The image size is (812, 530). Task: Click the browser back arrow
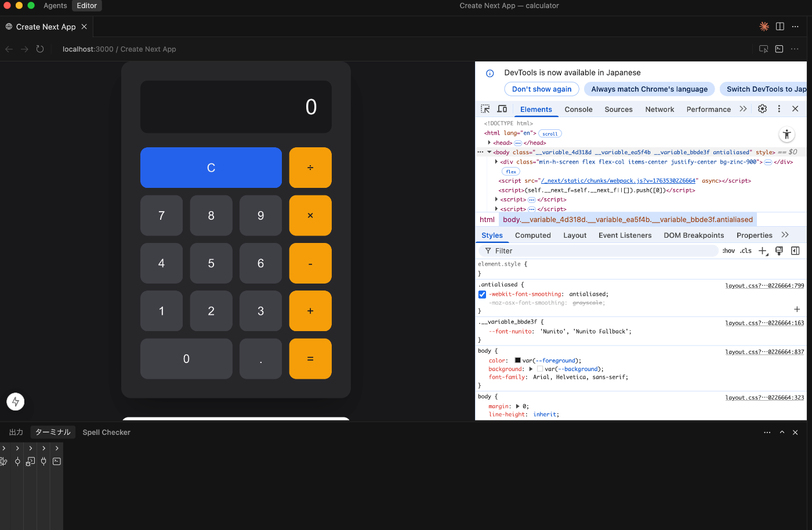point(9,49)
